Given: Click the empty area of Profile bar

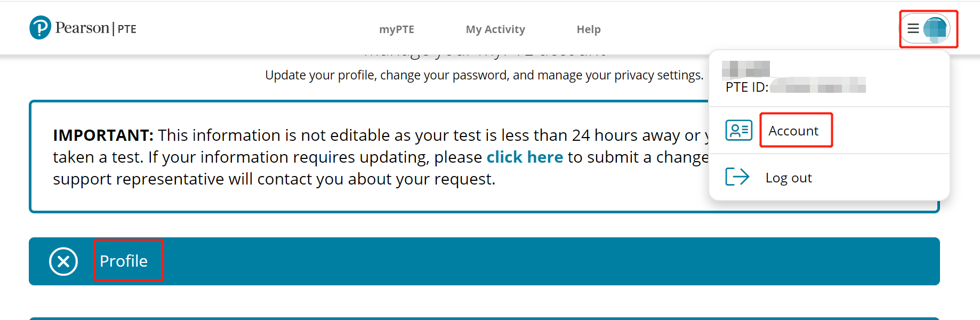Looking at the screenshot, I should pyautogui.click(x=533, y=261).
